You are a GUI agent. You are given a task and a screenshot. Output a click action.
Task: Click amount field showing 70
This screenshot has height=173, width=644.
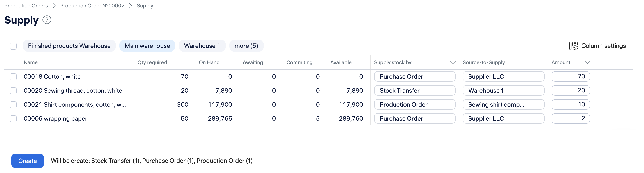pos(571,76)
